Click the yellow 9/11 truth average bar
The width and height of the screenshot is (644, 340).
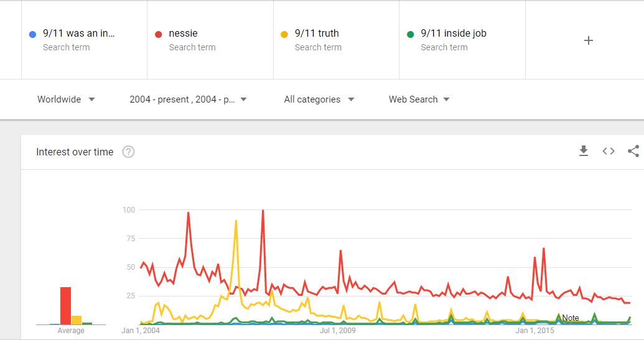click(x=77, y=320)
